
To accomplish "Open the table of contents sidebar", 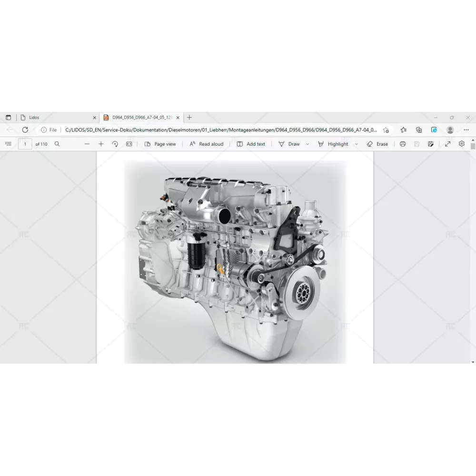I will [x=8, y=144].
